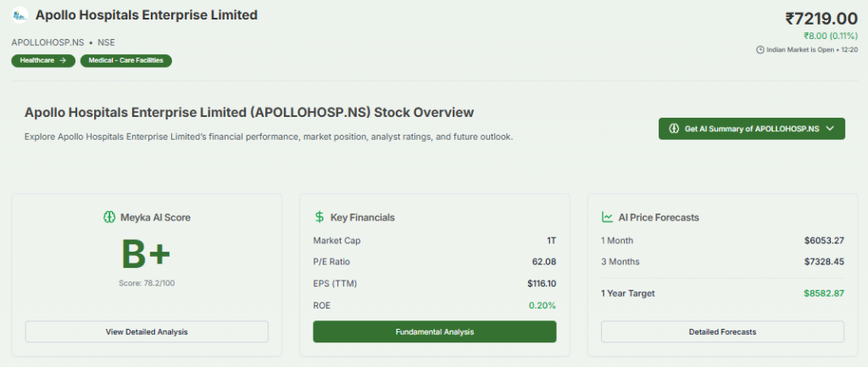868x367 pixels.
Task: Click the B+ score grade
Action: tap(146, 255)
